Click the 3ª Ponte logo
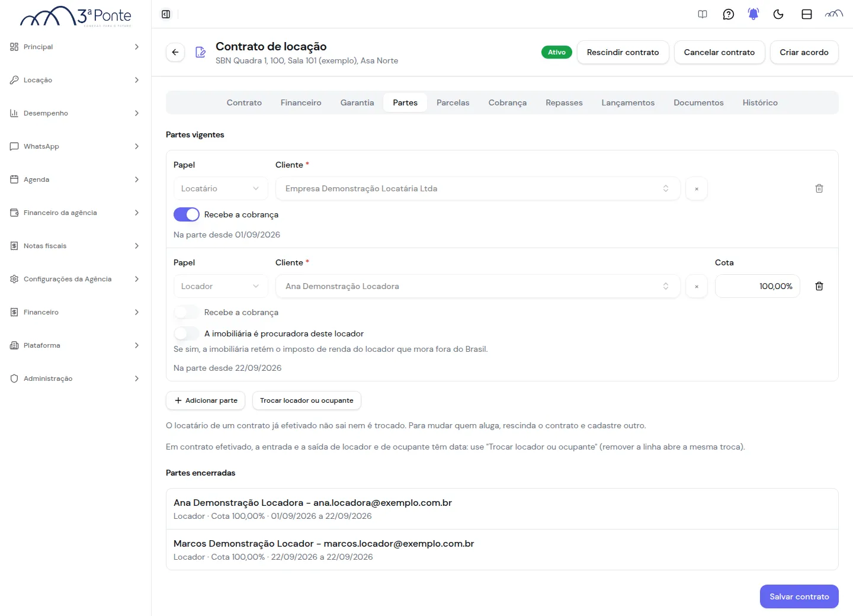This screenshot has width=853, height=616. [x=76, y=17]
